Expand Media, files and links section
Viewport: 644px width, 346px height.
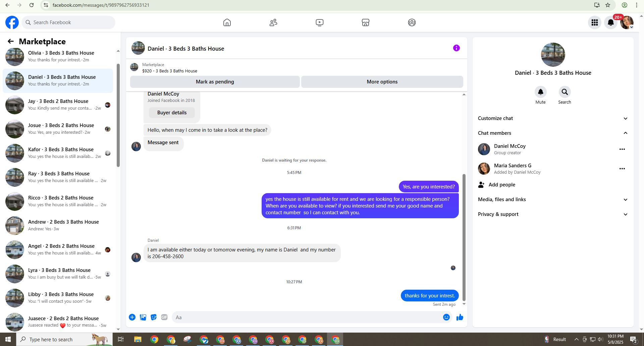(x=553, y=199)
